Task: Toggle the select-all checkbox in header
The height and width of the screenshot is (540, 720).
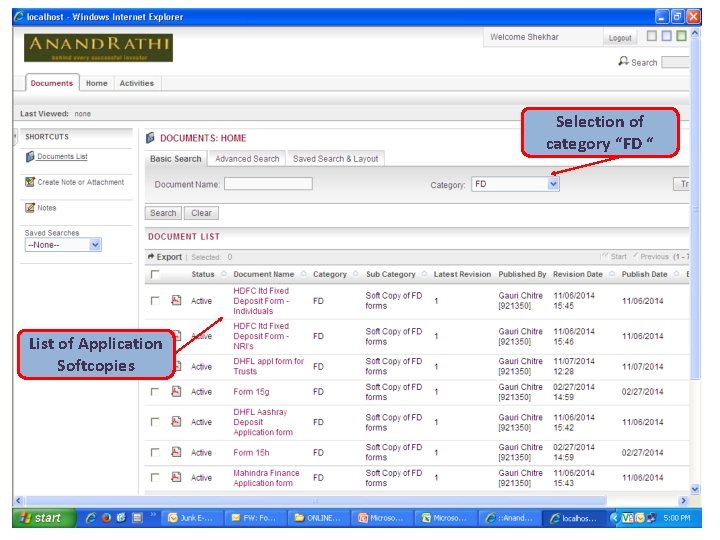Action: 155,275
